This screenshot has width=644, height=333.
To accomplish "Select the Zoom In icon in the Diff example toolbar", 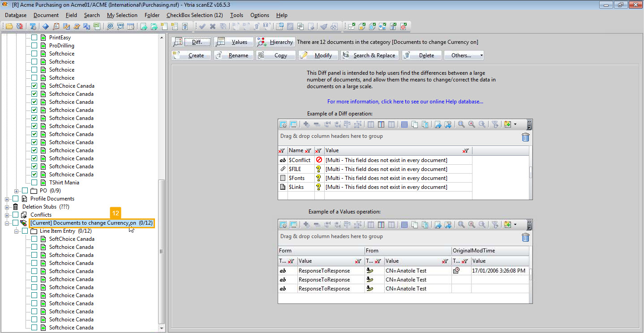I will coord(461,124).
